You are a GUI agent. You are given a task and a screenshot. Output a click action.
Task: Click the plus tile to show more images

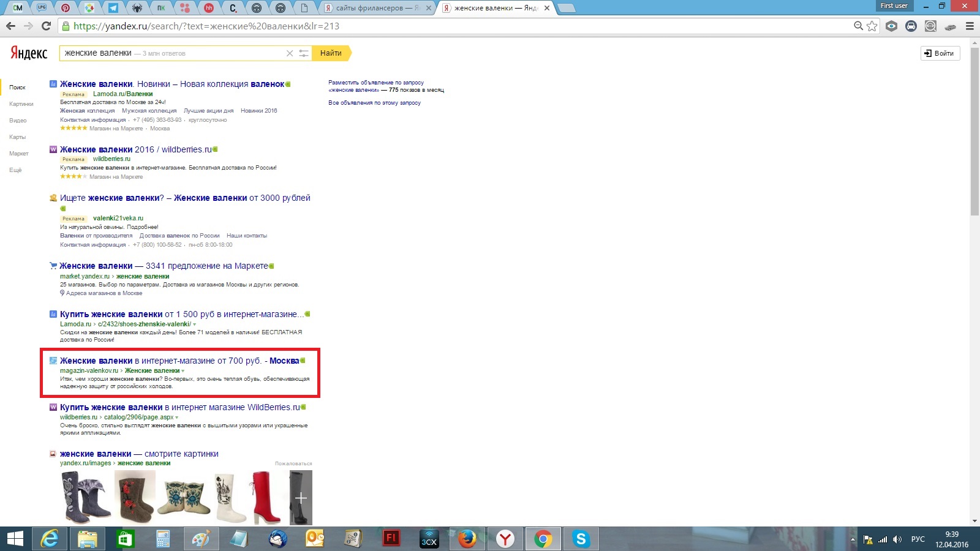[301, 497]
